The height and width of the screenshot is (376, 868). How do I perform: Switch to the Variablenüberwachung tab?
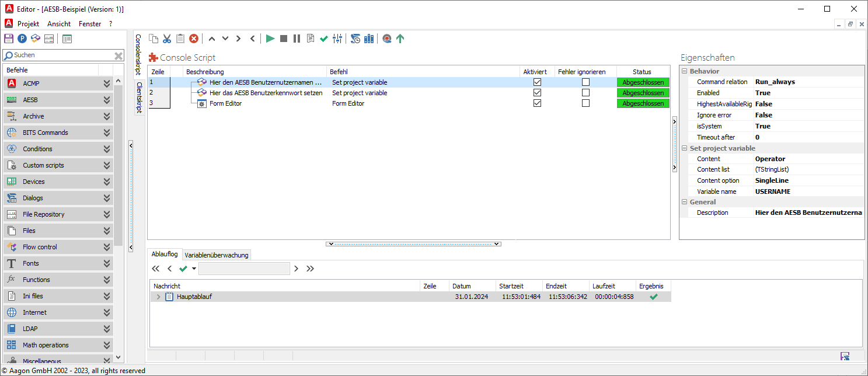[217, 255]
